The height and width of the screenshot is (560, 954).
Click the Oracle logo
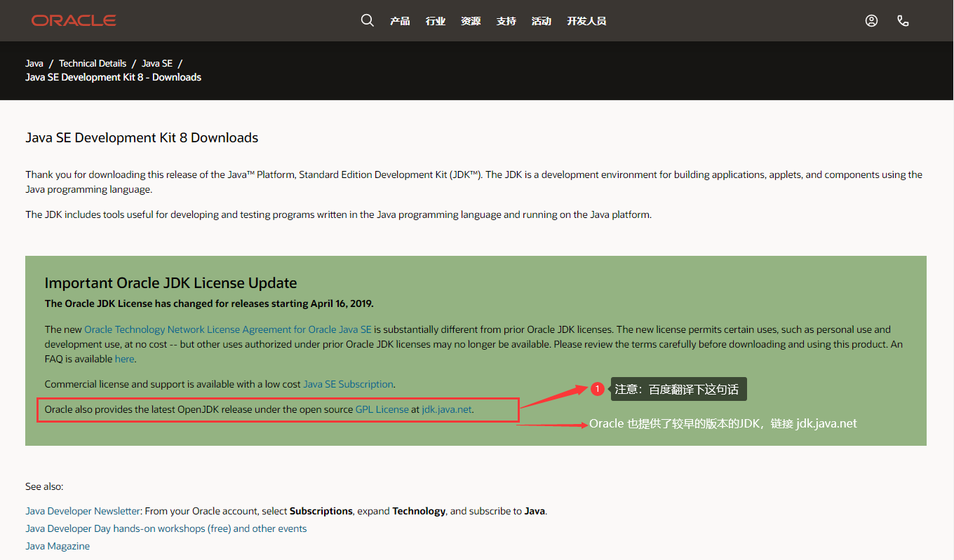[74, 20]
